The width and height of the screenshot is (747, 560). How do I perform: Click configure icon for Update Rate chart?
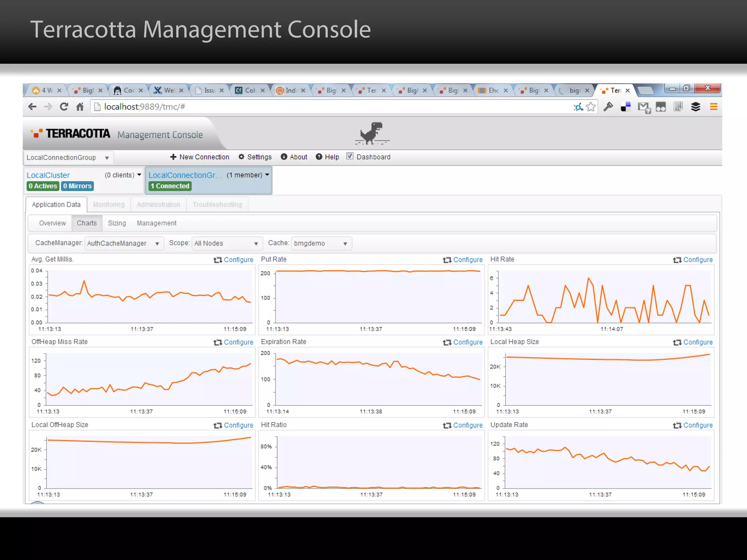coord(677,425)
